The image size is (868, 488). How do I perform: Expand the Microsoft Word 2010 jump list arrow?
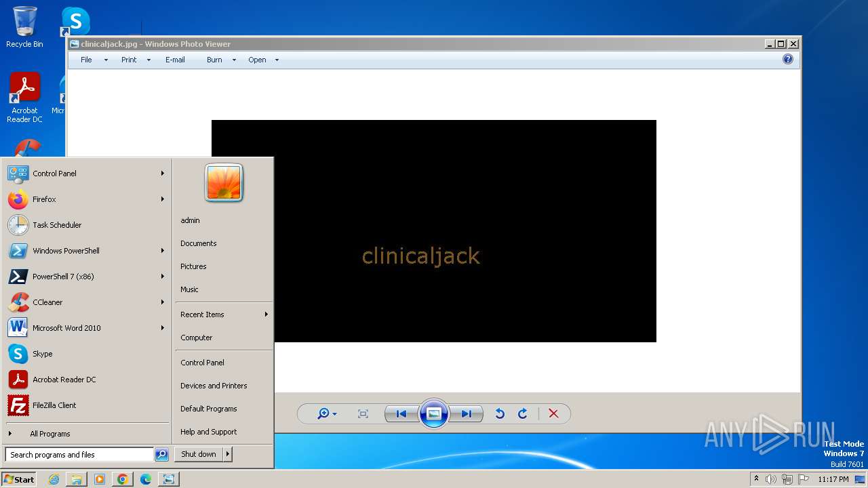[163, 328]
